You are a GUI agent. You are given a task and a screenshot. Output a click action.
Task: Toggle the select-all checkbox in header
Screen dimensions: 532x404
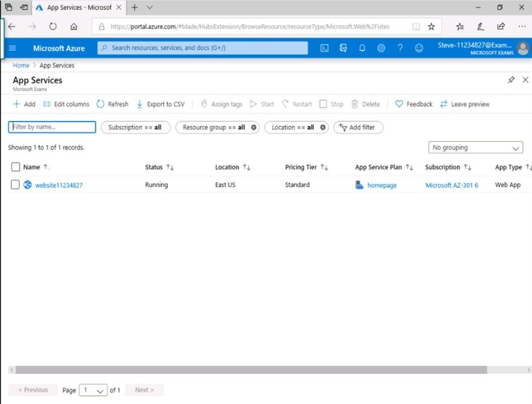16,167
